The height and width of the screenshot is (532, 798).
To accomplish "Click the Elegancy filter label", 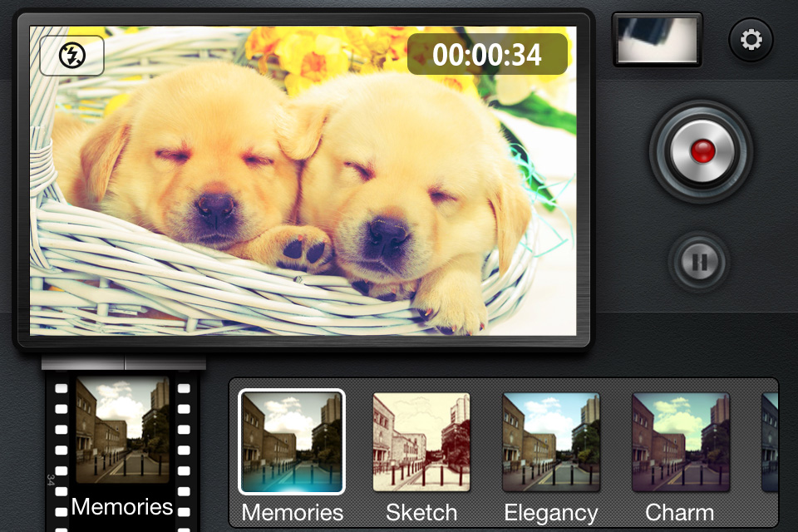I will [550, 512].
